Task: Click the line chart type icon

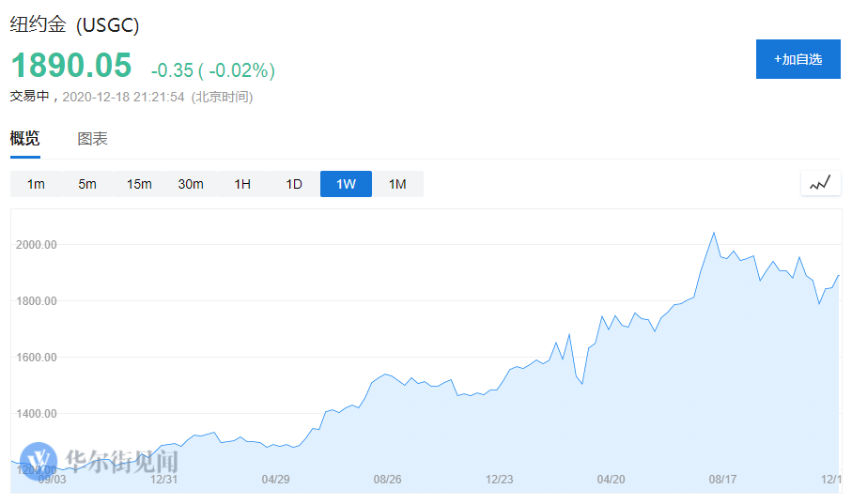Action: point(820,184)
